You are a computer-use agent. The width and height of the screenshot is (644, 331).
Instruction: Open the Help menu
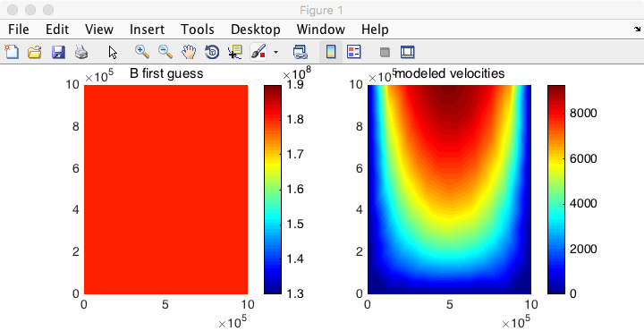pos(375,30)
